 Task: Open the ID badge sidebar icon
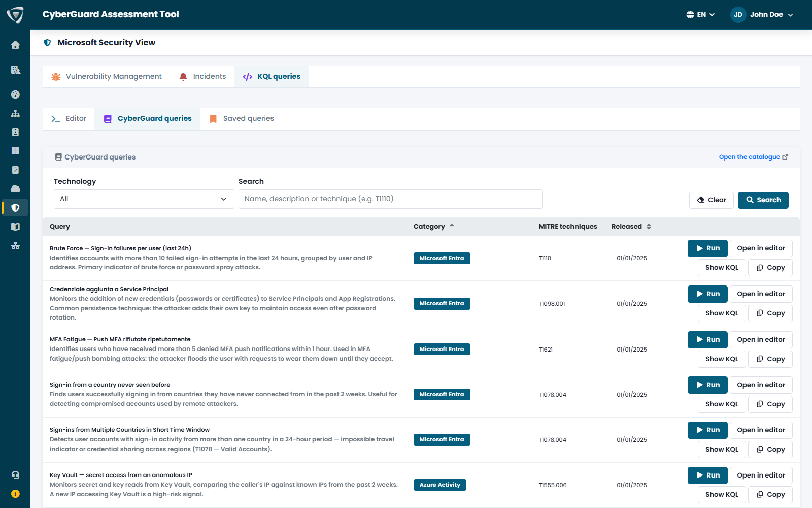click(x=15, y=132)
